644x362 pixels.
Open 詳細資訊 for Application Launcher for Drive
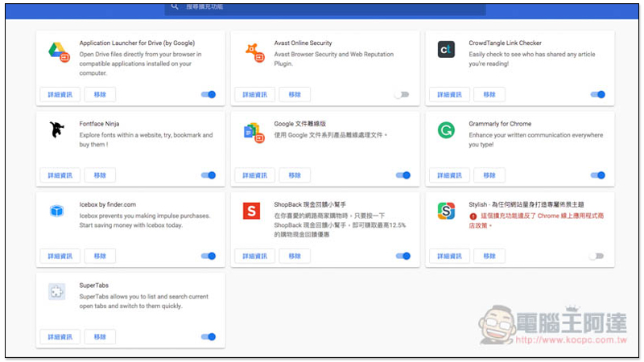click(60, 94)
